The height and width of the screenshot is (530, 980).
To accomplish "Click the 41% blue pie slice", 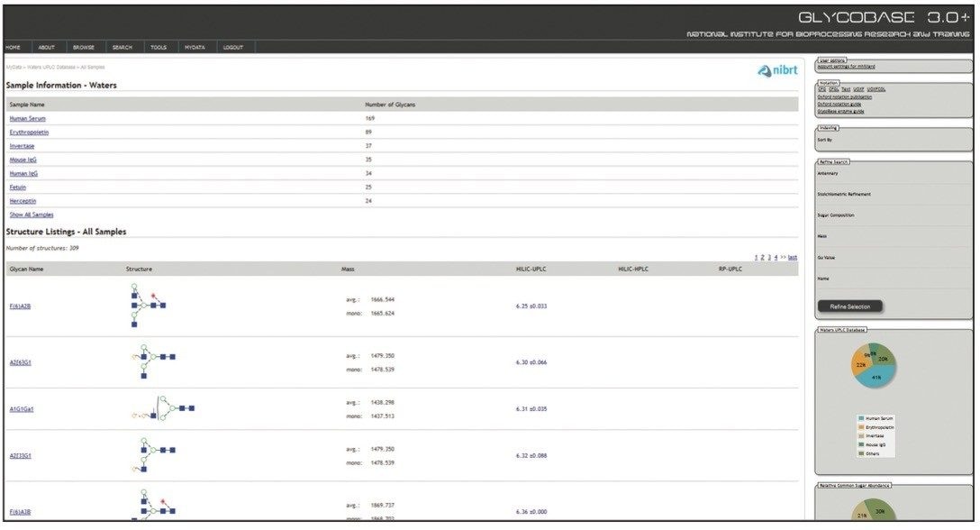I will (877, 378).
